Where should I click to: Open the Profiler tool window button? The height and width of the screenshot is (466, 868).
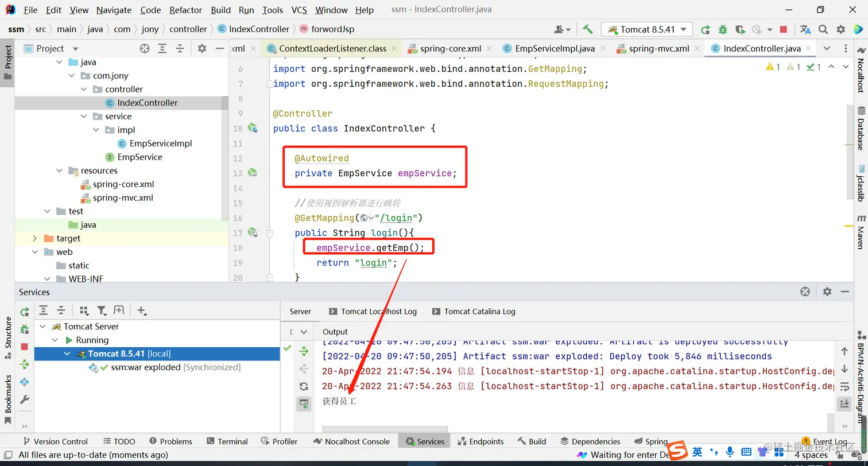coord(279,441)
